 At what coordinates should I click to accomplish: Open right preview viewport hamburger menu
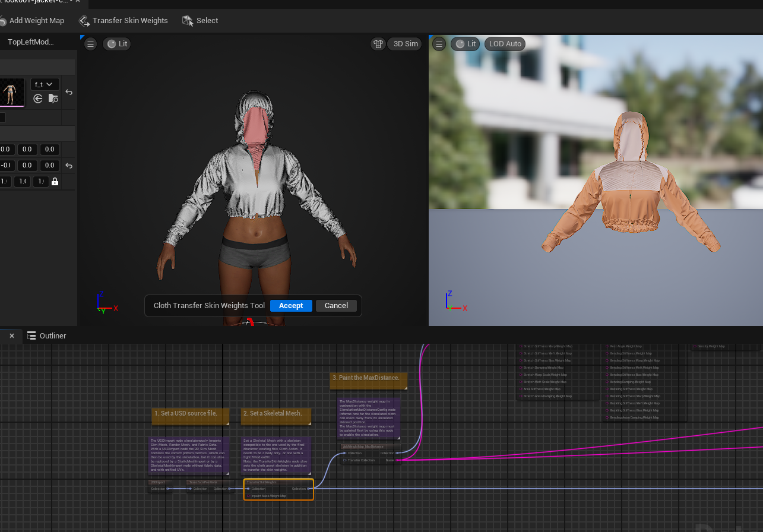point(439,44)
